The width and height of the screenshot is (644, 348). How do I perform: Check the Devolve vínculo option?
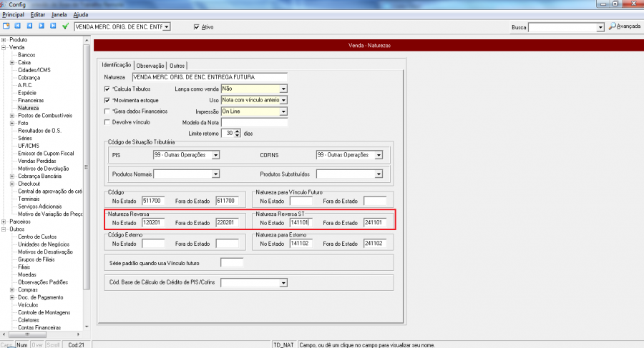107,122
